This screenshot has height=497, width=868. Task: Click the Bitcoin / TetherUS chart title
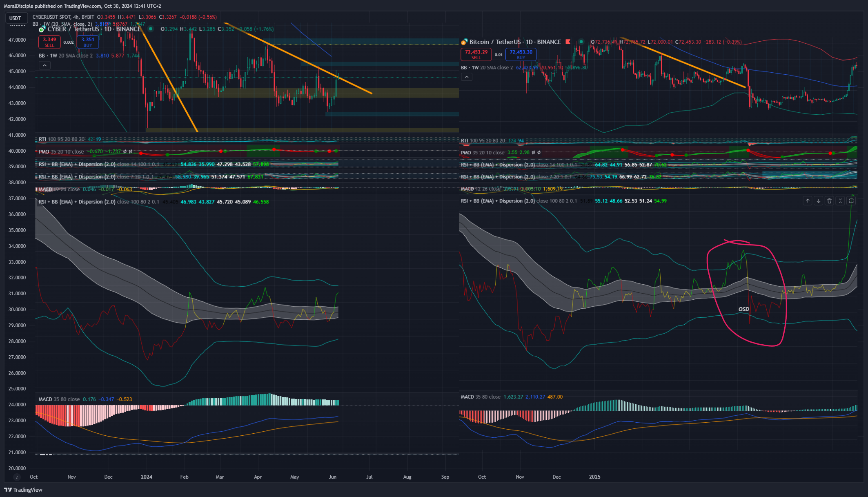point(515,42)
